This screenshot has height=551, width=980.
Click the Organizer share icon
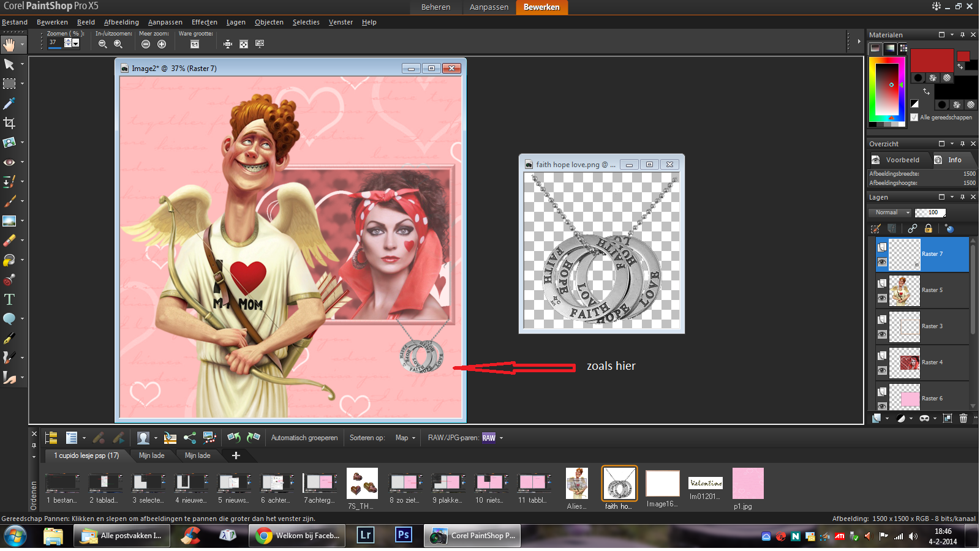coord(190,438)
